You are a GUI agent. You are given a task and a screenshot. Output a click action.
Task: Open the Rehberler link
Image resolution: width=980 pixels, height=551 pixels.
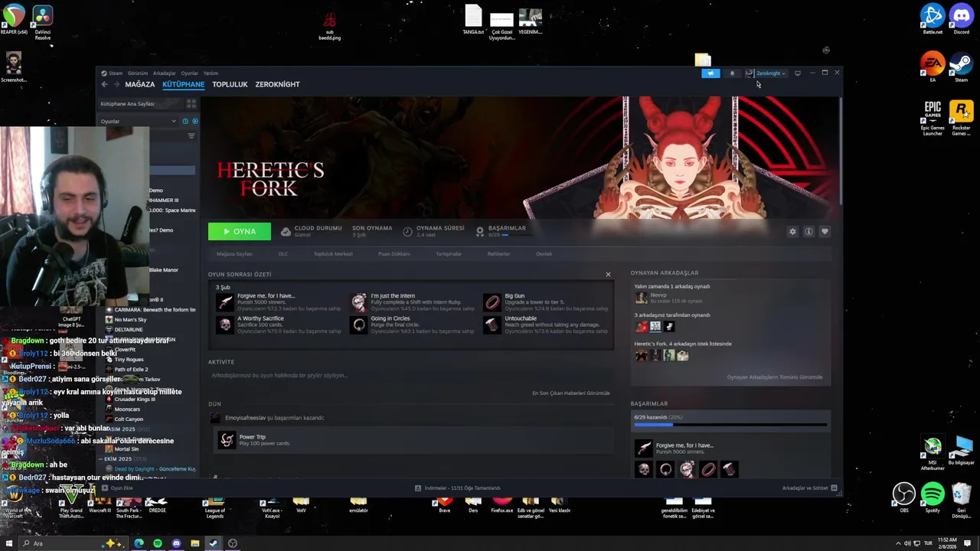498,254
